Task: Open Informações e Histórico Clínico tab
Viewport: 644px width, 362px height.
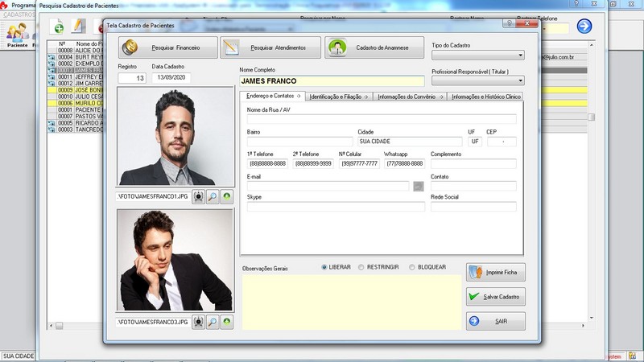Action: click(x=486, y=97)
